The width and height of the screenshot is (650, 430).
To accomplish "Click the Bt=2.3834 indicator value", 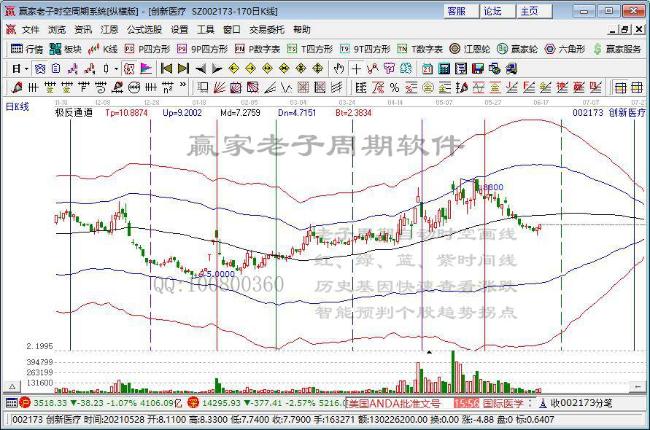I will tap(354, 112).
